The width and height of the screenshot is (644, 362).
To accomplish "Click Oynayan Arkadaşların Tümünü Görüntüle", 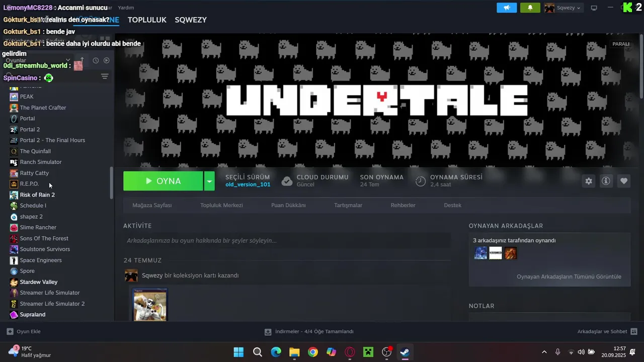I will pos(569,277).
